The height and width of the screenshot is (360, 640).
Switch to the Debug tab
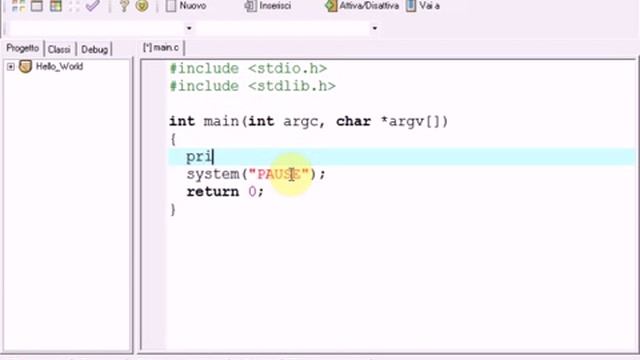pos(94,49)
